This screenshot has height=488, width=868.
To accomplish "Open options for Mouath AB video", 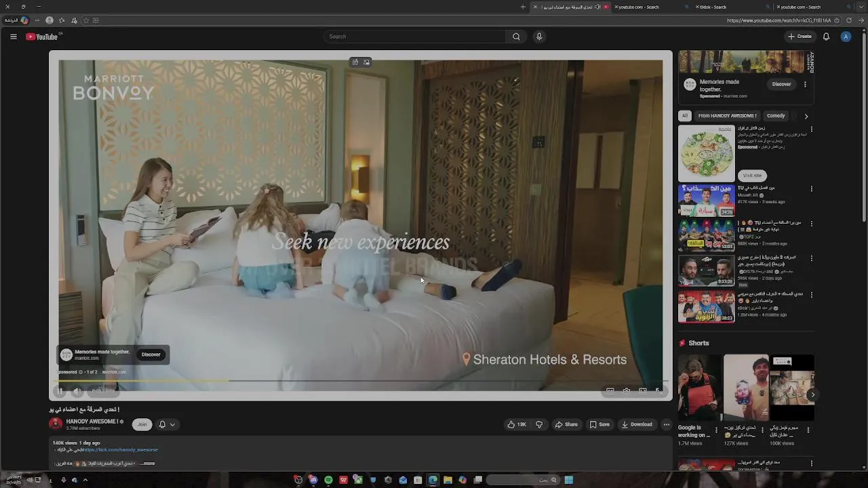I will [812, 188].
